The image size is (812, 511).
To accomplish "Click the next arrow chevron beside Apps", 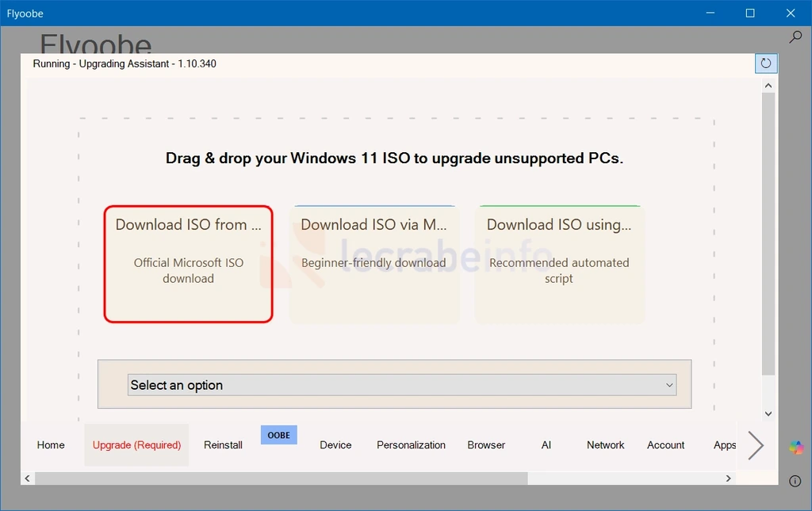I will pyautogui.click(x=756, y=444).
